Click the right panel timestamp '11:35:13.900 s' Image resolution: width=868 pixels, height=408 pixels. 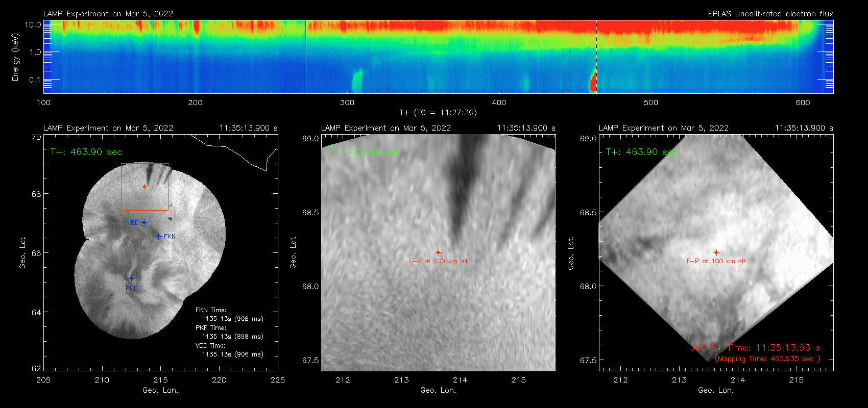click(x=804, y=128)
